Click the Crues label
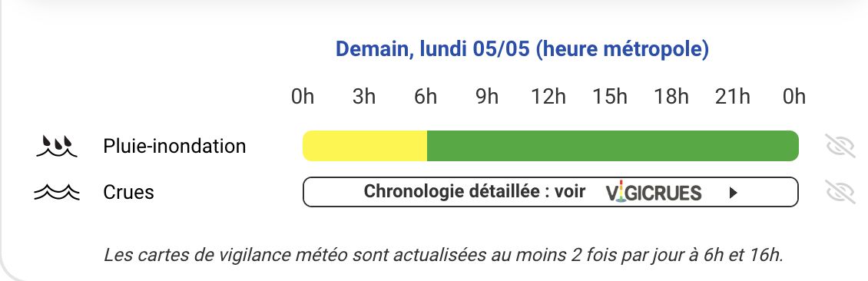The image size is (868, 281). 128,192
